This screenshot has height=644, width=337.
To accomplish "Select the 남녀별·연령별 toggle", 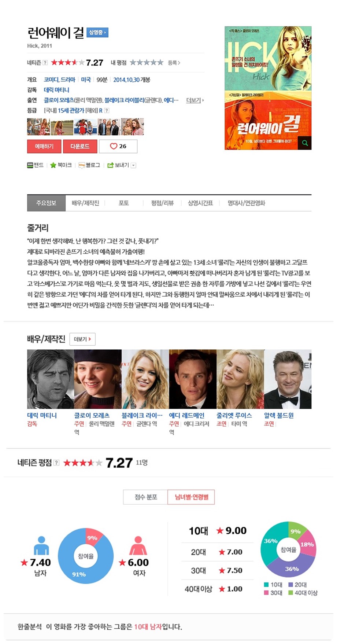I will pyautogui.click(x=191, y=497).
